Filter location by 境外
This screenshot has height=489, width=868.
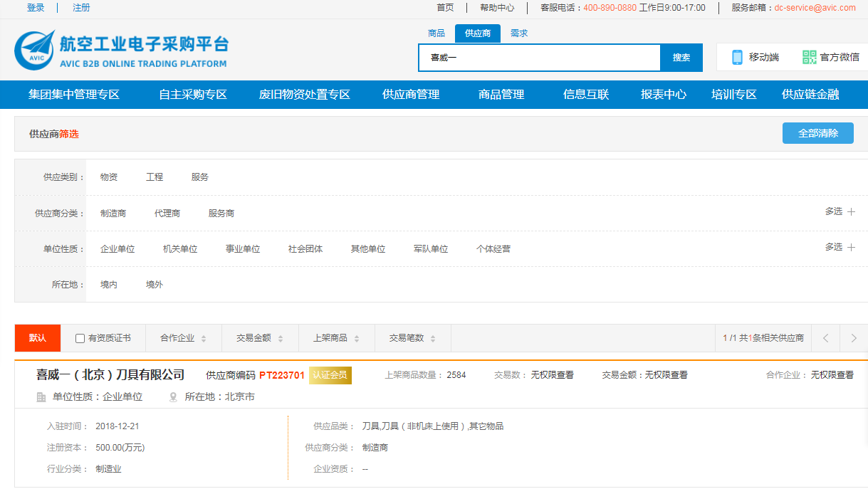pyautogui.click(x=155, y=285)
